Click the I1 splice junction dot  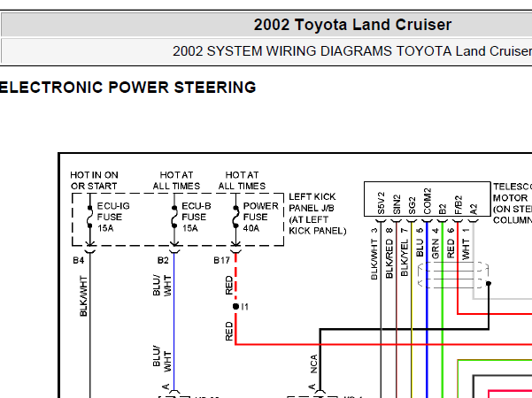[x=235, y=307]
